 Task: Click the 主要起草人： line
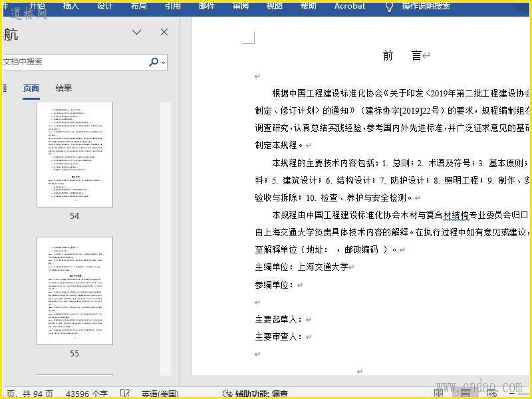[x=279, y=319]
